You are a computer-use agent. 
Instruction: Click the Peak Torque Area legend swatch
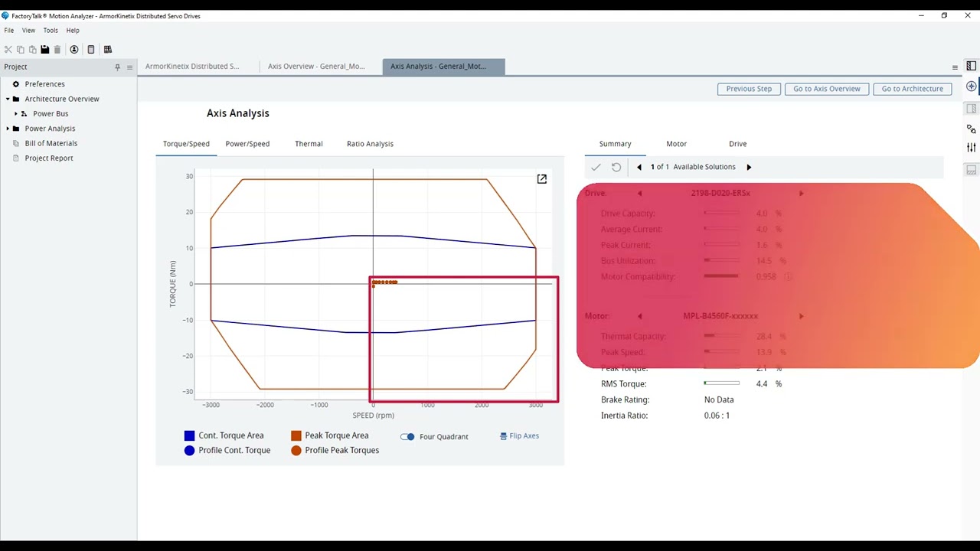click(296, 435)
